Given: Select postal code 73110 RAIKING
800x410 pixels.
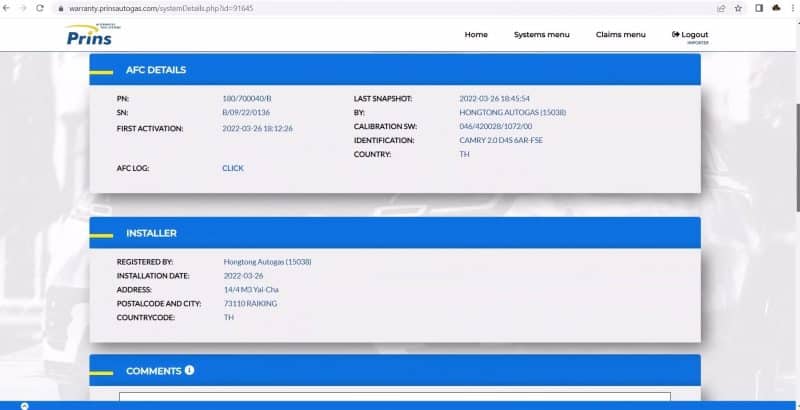Looking at the screenshot, I should coord(251,303).
